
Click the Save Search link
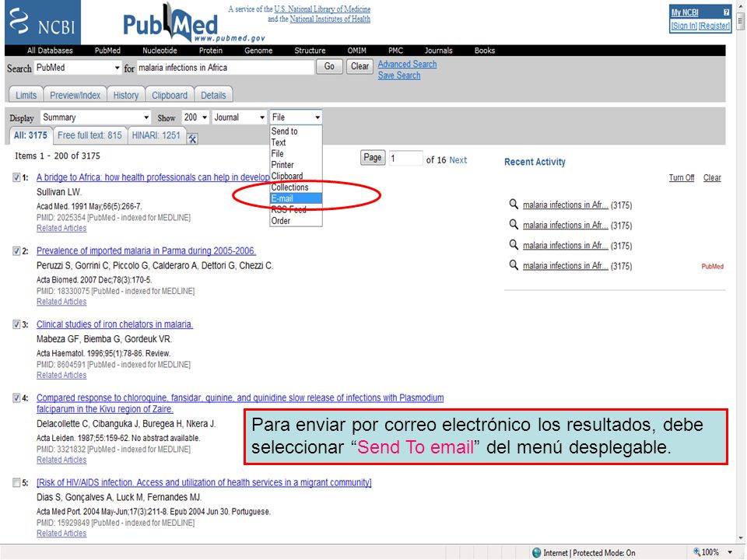click(399, 75)
